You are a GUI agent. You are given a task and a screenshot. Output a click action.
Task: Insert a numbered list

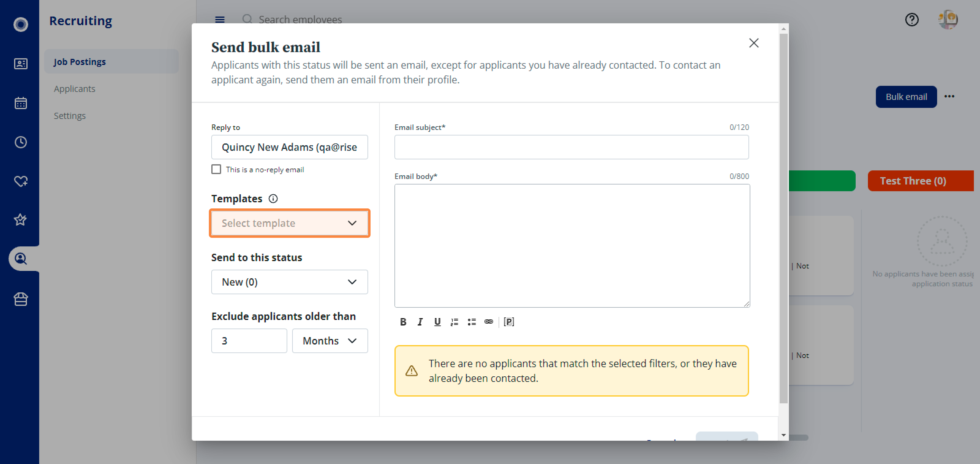pyautogui.click(x=454, y=321)
